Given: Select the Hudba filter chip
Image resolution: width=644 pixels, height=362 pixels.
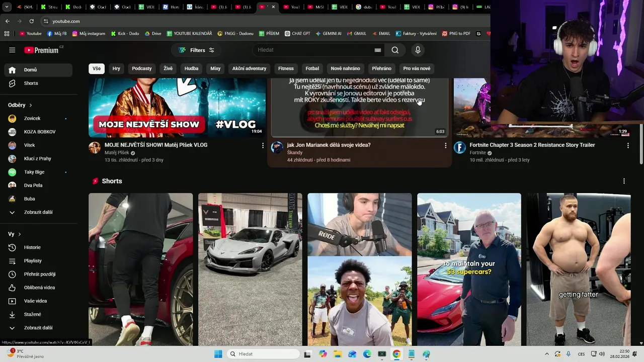Looking at the screenshot, I should [191, 68].
